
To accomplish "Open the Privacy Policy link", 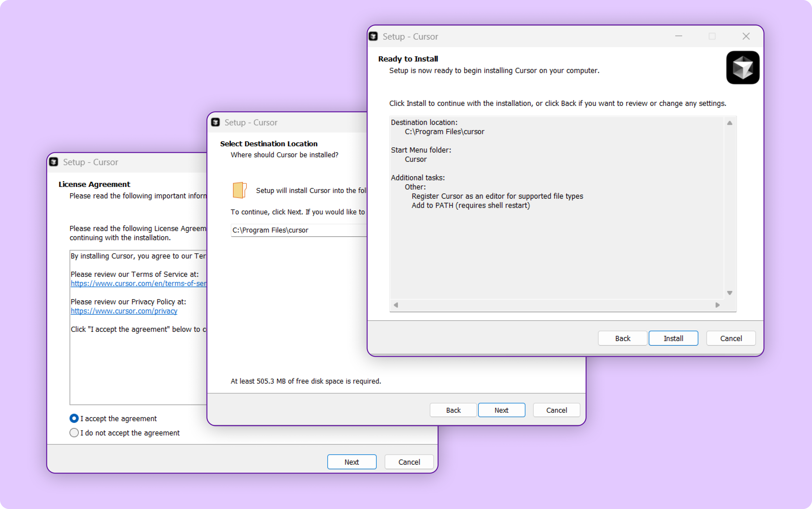I will [124, 311].
